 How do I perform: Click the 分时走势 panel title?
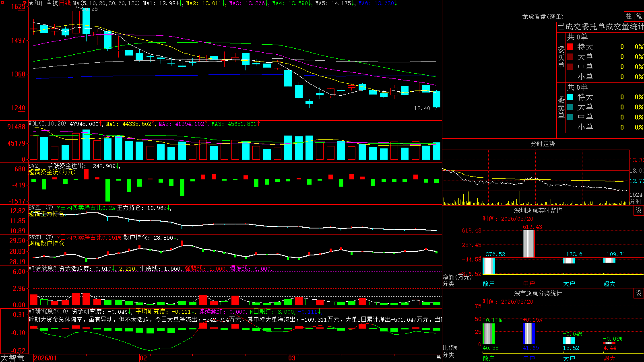coord(543,144)
